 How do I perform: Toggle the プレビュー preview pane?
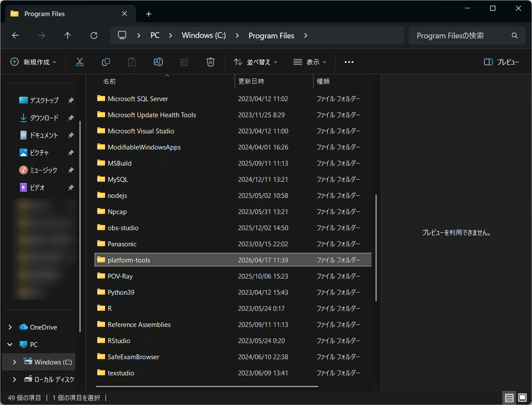click(x=501, y=62)
